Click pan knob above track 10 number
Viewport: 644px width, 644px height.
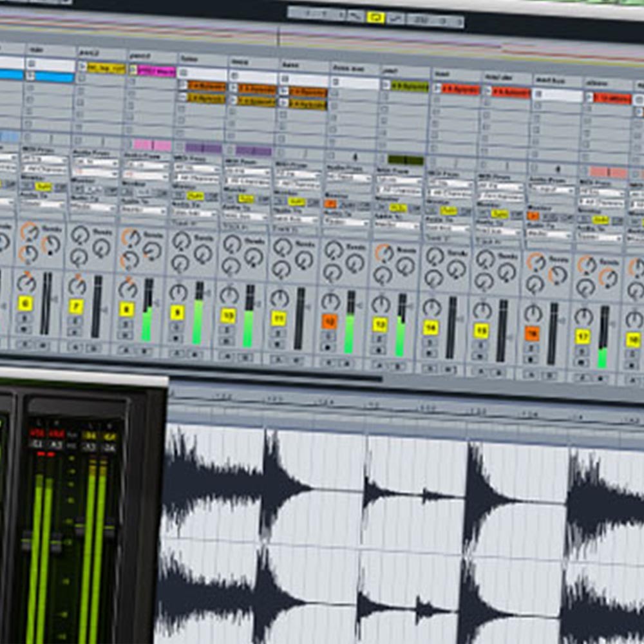tap(229, 294)
